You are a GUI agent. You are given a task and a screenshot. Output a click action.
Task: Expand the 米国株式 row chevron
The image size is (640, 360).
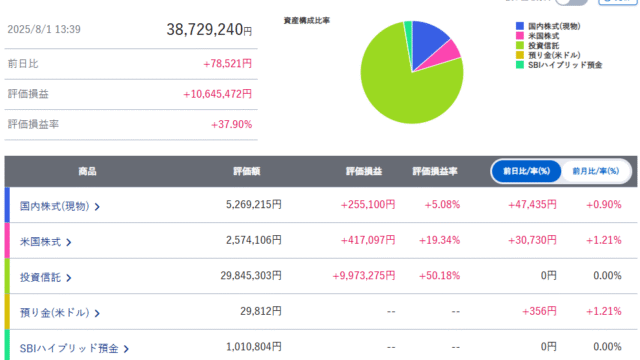69,242
